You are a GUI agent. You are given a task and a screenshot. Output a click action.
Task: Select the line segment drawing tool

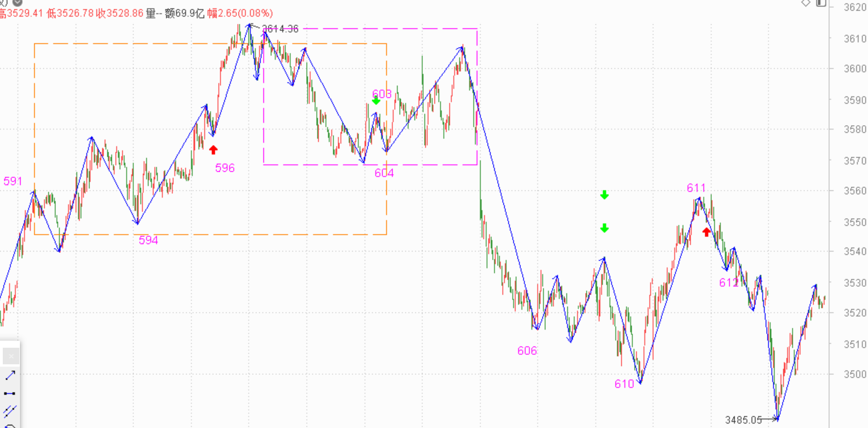(10, 393)
